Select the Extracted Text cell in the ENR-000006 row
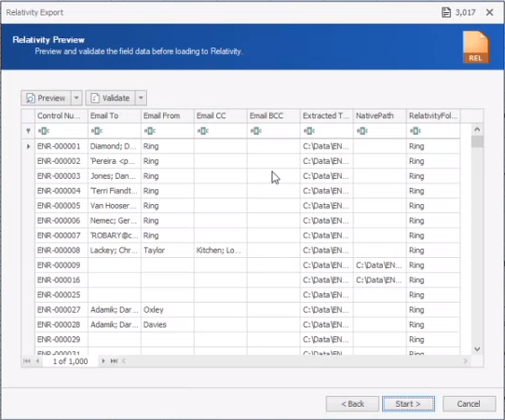505x420 pixels. point(327,221)
